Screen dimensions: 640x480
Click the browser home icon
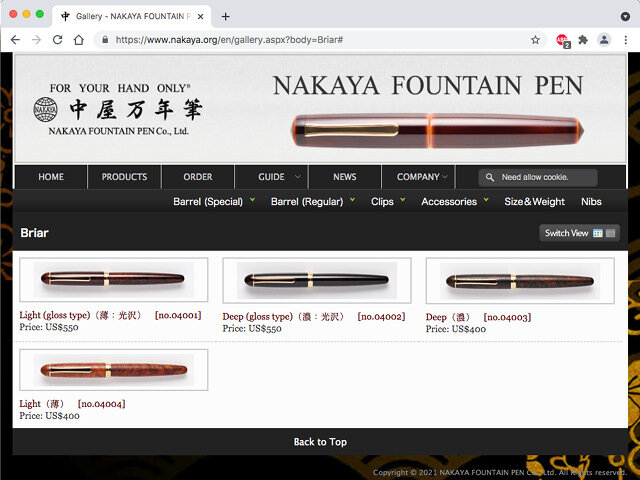[x=78, y=39]
